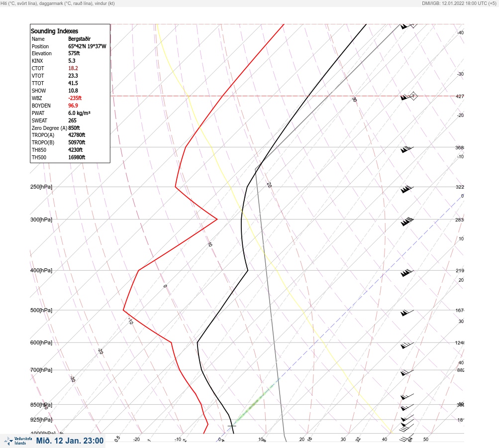Click the TROPO(A) value 42780ft

click(77, 135)
